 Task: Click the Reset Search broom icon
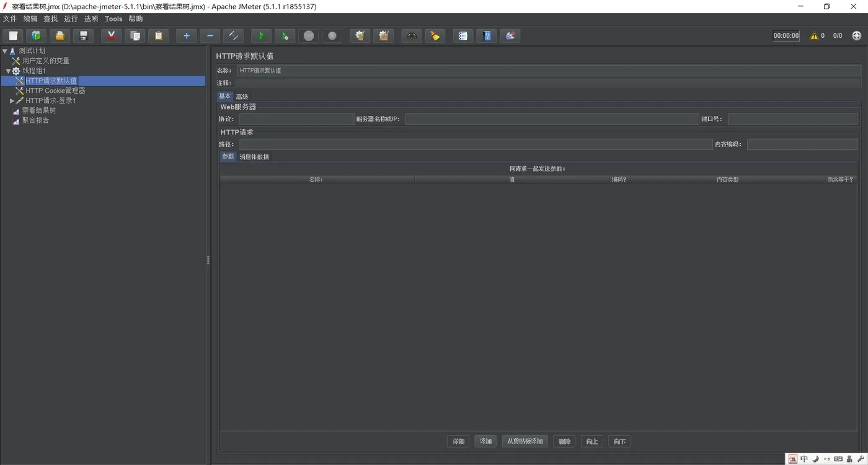point(435,36)
